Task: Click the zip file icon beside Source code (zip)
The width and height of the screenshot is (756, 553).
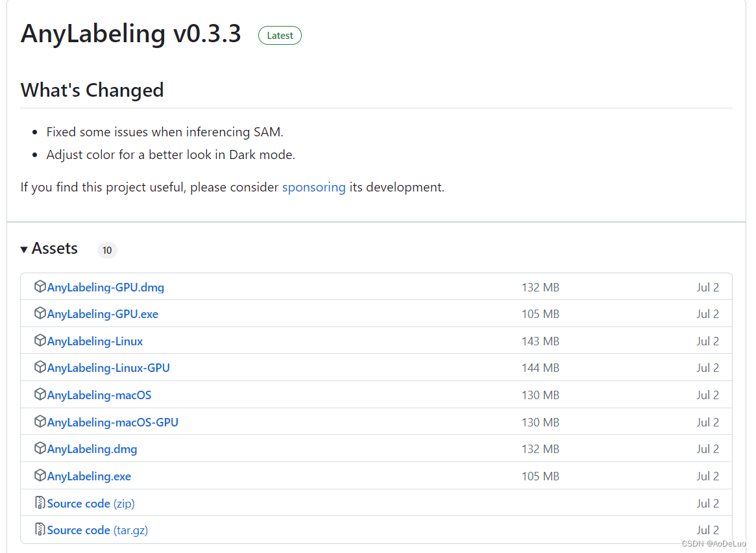Action: pyautogui.click(x=40, y=502)
